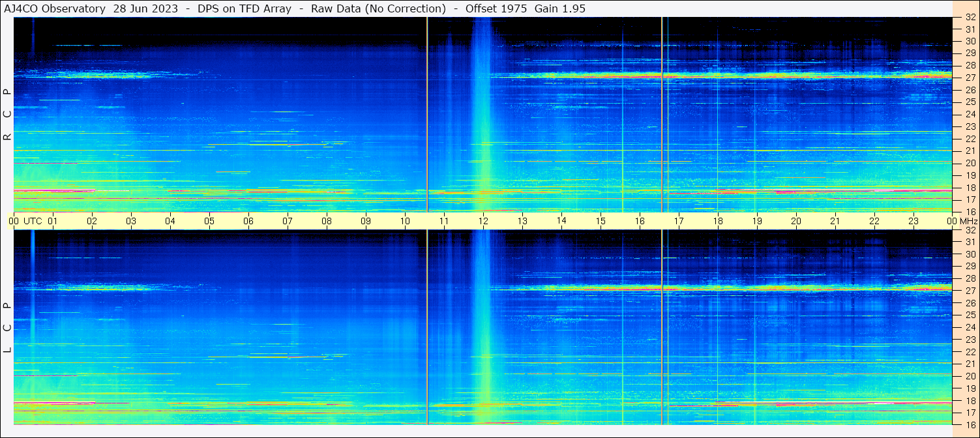Select 24 MHz tick in RCP panel

970,114
